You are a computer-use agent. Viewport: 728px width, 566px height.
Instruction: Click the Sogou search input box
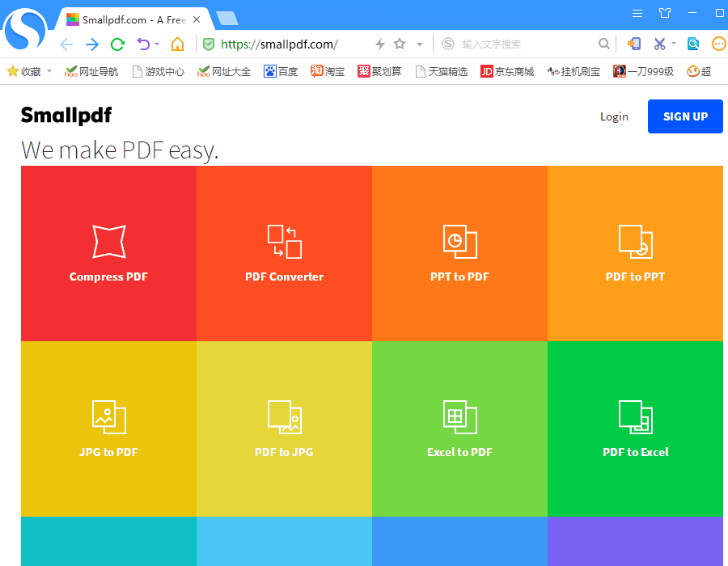click(527, 44)
